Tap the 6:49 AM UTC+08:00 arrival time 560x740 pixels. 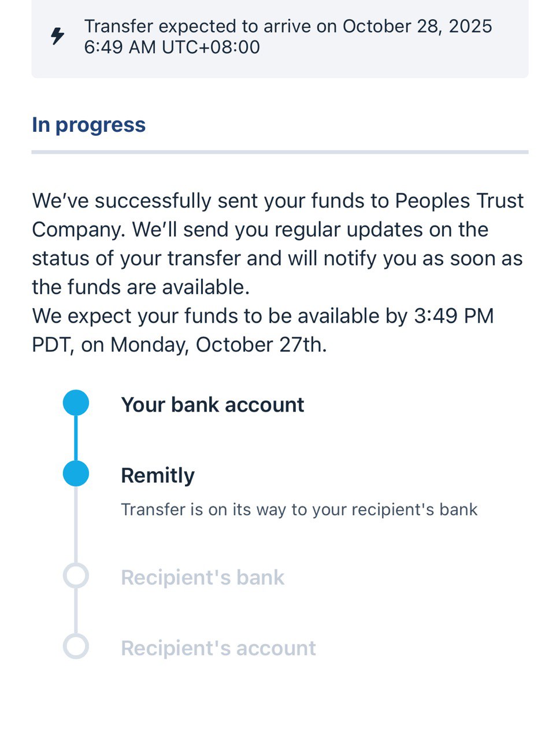tap(172, 47)
